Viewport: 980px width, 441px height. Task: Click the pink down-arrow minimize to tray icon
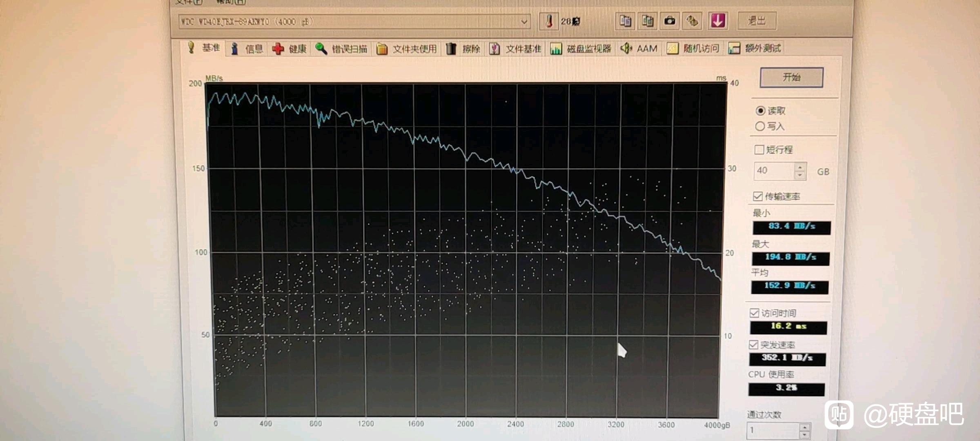tap(718, 20)
